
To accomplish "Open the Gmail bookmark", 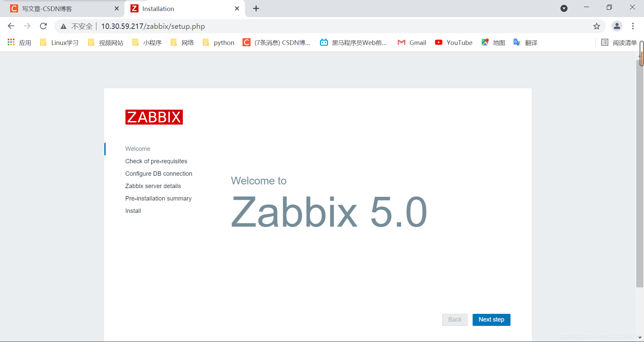I will tap(412, 43).
